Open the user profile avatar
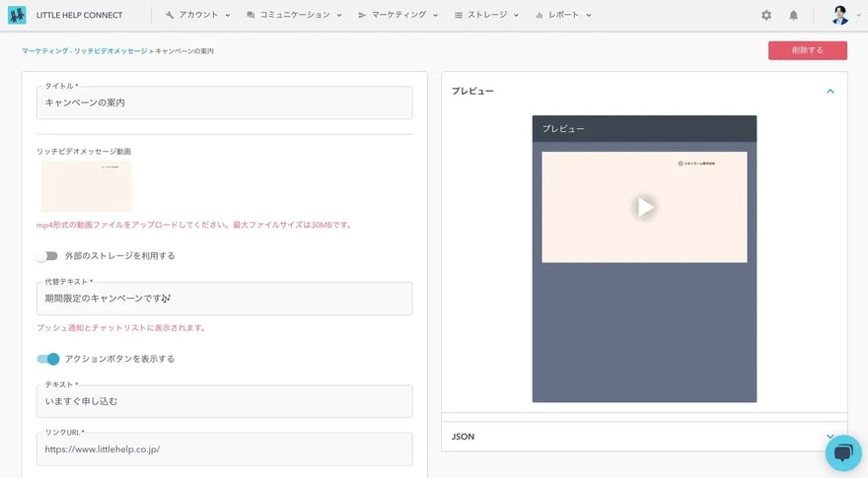This screenshot has height=478, width=868. [839, 15]
